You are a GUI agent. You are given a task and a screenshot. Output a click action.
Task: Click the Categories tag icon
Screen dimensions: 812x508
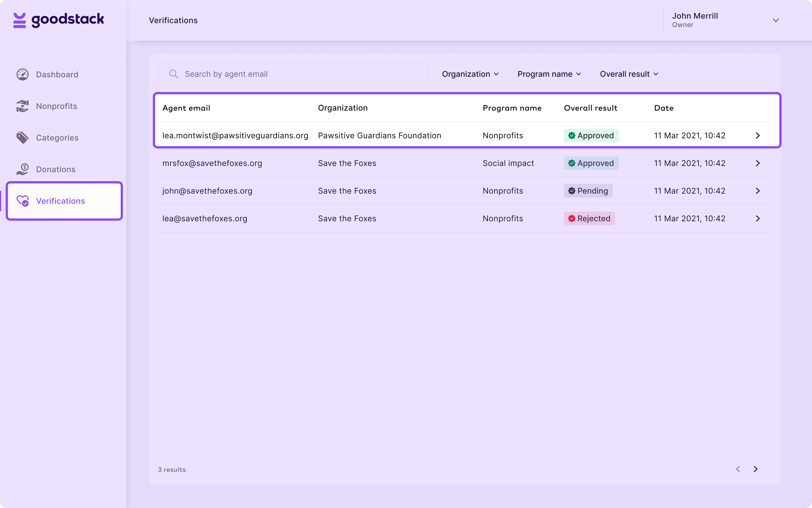click(23, 138)
